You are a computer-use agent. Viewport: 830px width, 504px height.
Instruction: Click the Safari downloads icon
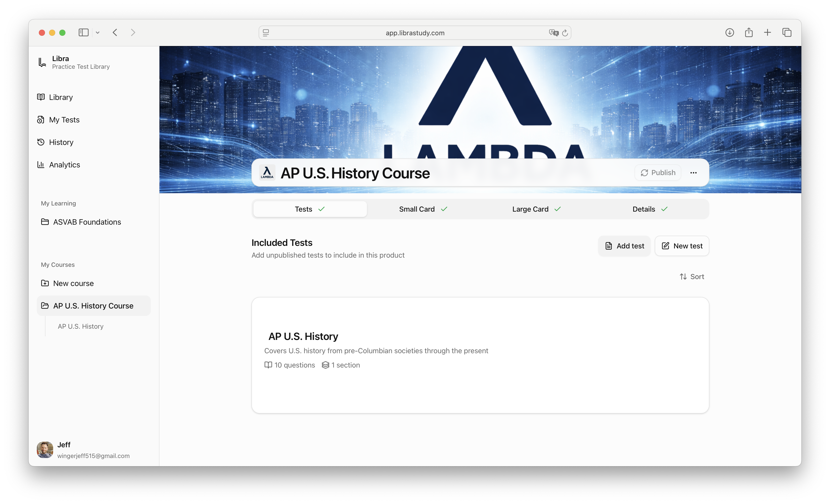[x=729, y=33]
